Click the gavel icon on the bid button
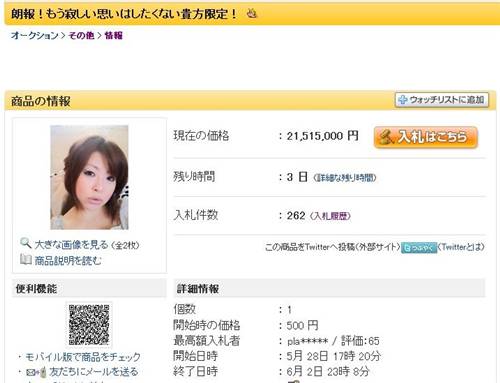500x383 pixels. (x=387, y=137)
